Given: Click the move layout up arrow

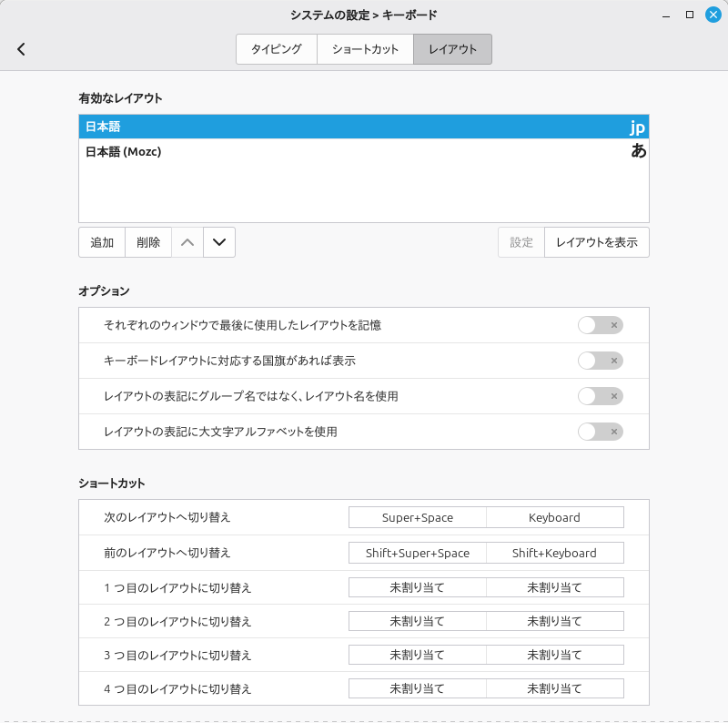Looking at the screenshot, I should point(187,242).
